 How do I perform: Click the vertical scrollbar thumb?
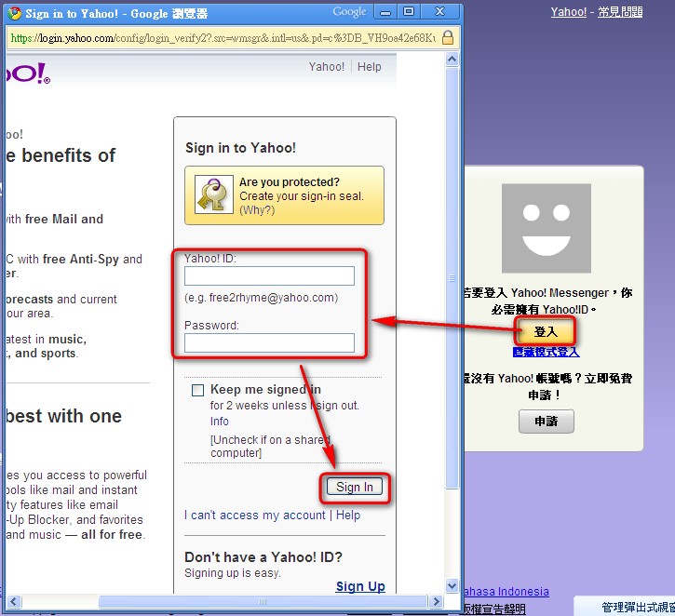pos(452,278)
